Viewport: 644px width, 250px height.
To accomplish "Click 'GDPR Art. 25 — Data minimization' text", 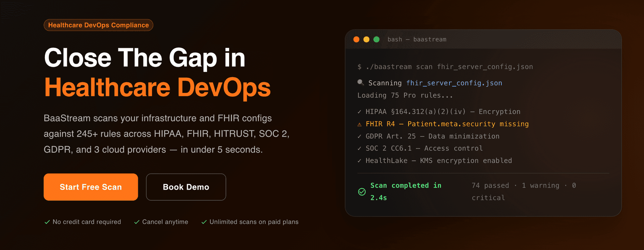I will tap(433, 136).
